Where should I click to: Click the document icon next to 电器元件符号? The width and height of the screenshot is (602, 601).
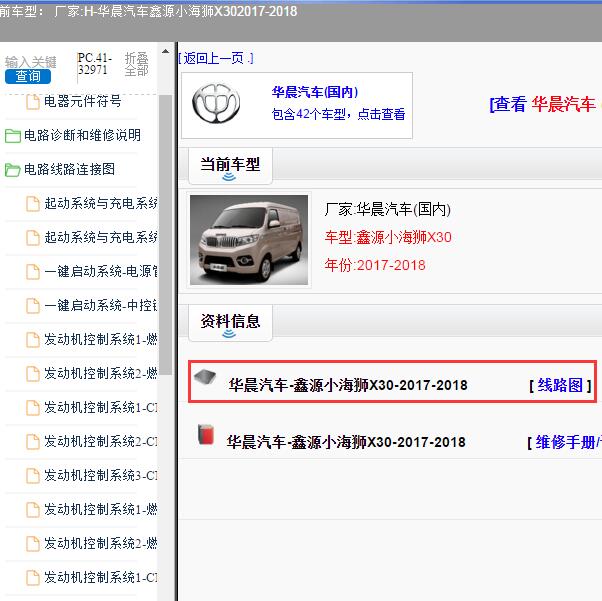coord(33,102)
